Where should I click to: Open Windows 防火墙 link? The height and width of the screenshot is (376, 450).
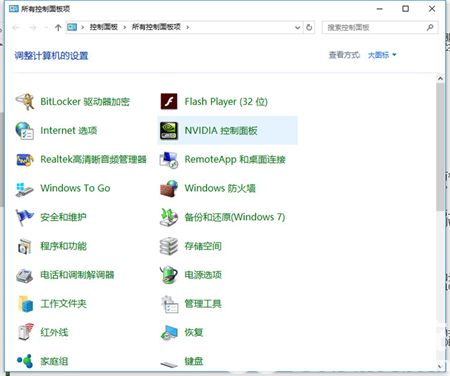click(x=220, y=188)
